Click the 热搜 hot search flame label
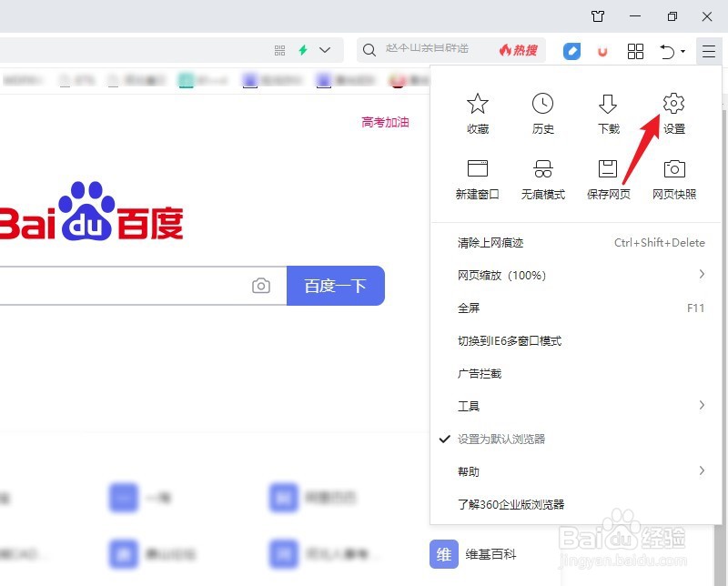The height and width of the screenshot is (586, 728). pos(518,50)
